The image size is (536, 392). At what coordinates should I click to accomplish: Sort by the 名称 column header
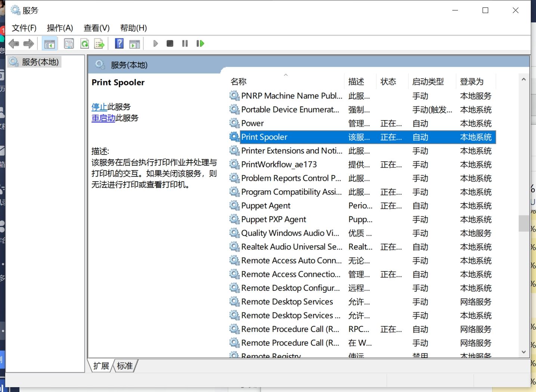tap(286, 81)
